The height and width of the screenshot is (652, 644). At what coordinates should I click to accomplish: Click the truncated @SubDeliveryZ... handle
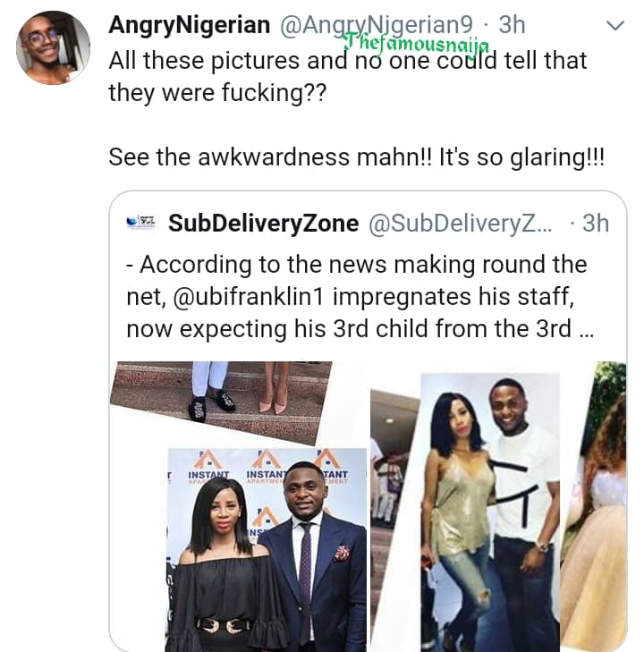click(x=461, y=223)
